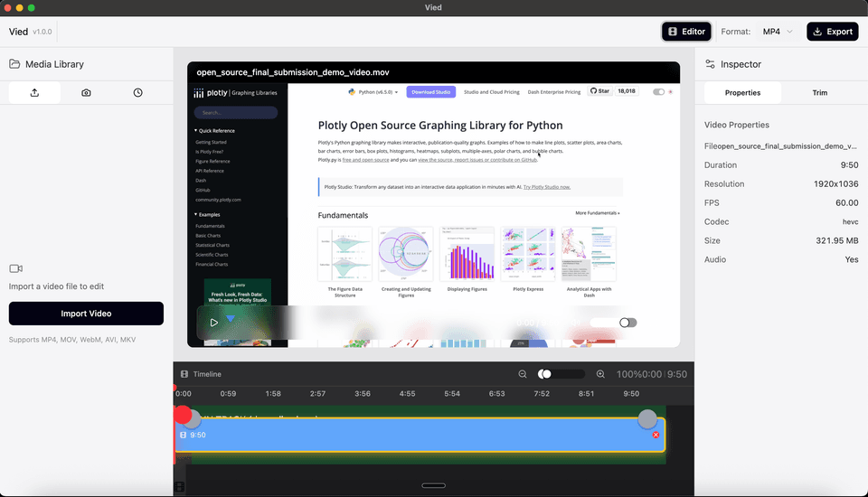This screenshot has width=868, height=497.
Task: Click the film icon on the 9:50 clip
Action: (184, 435)
